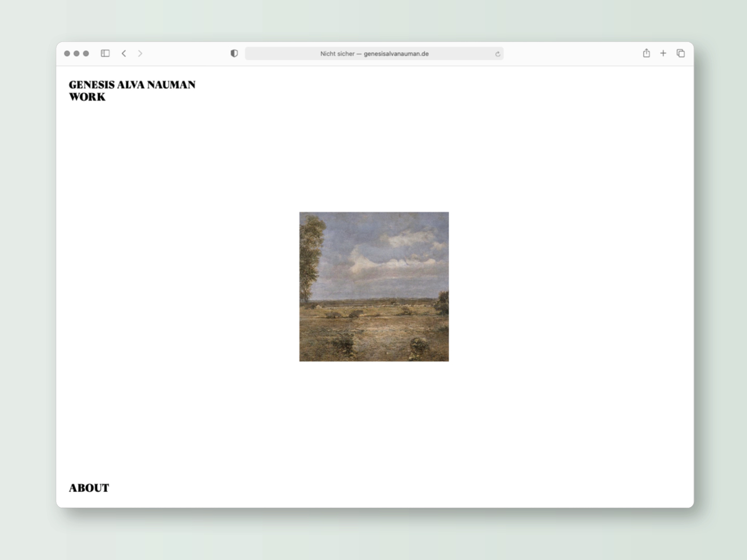Viewport: 747px width, 560px height.
Task: Go forward to the next page
Action: click(140, 53)
